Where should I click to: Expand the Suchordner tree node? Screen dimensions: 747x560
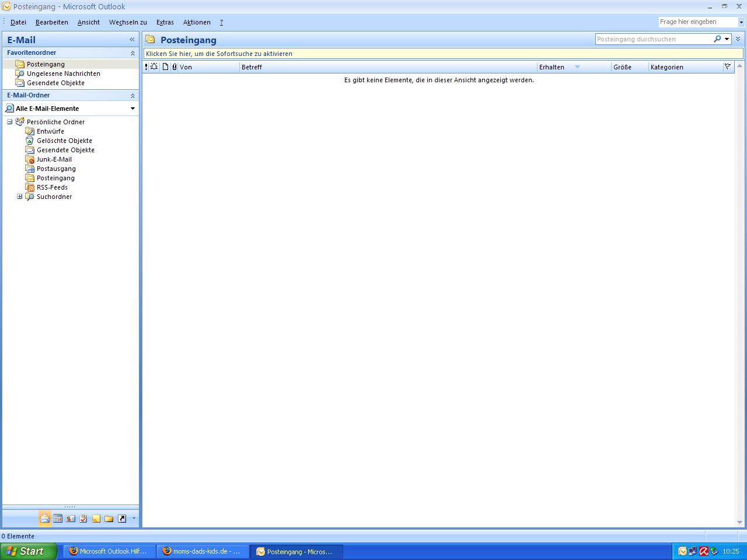tap(20, 197)
